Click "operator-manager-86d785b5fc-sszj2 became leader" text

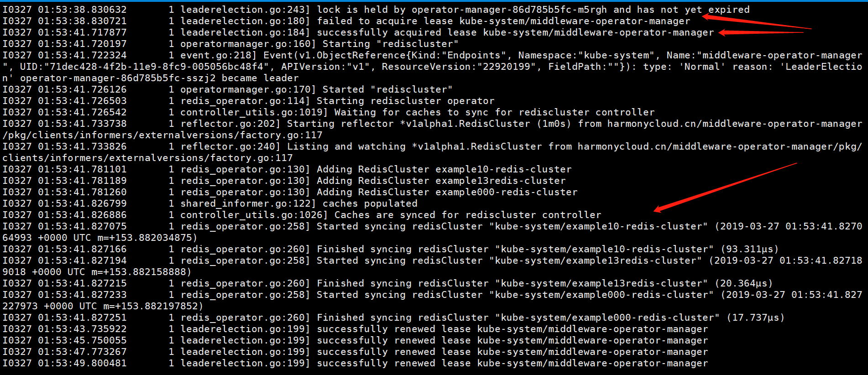(x=159, y=78)
